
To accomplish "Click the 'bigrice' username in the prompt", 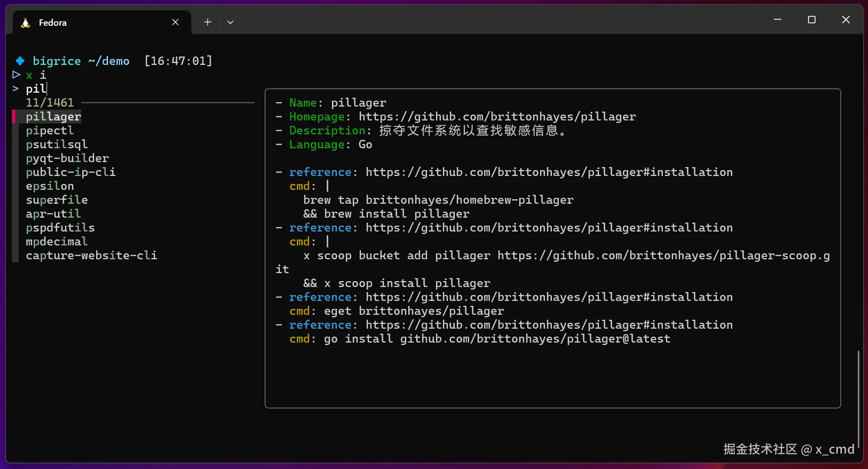I will click(x=57, y=61).
